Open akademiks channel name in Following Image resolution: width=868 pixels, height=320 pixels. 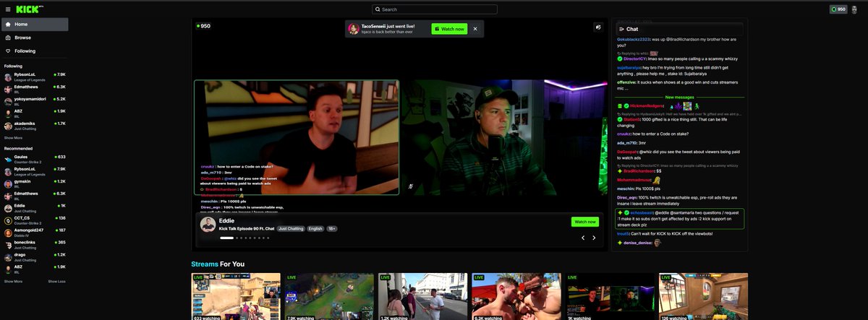(x=25, y=122)
